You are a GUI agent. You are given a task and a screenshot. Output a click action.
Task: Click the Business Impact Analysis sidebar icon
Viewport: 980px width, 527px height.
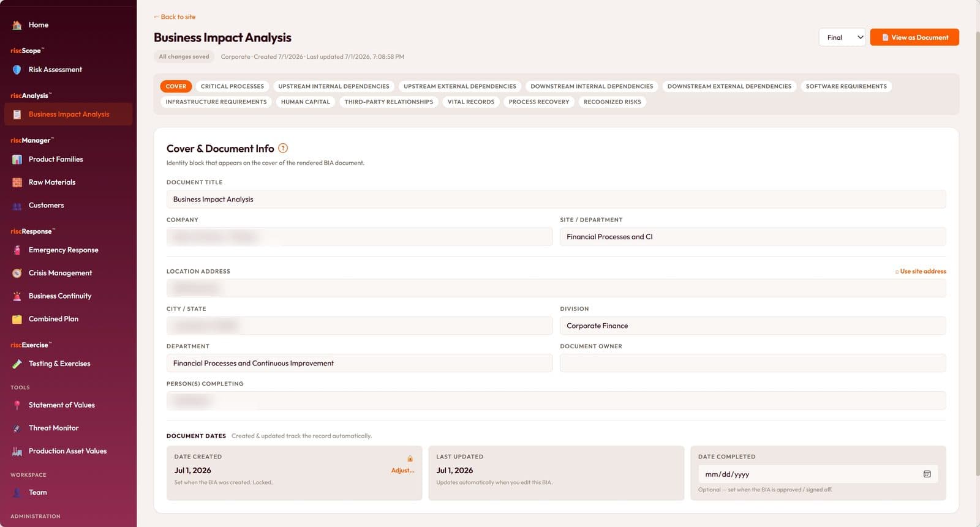coord(17,114)
